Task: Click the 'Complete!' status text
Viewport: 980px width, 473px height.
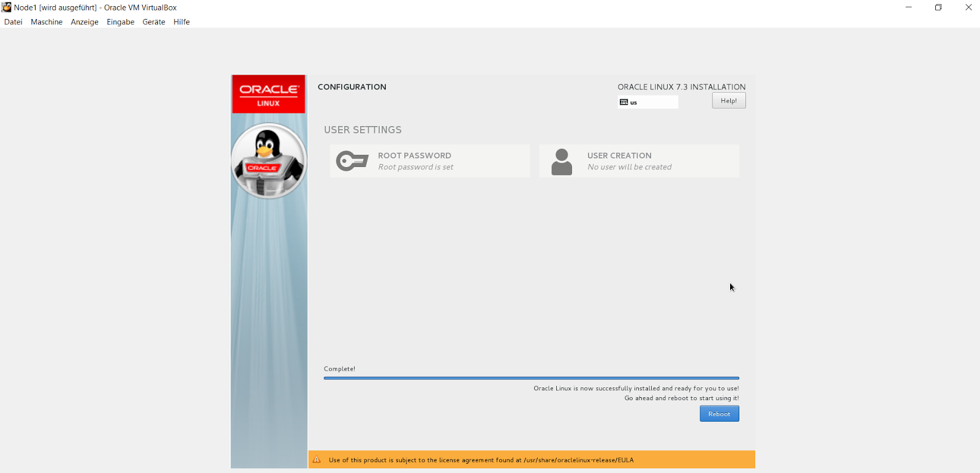Action: pyautogui.click(x=339, y=369)
